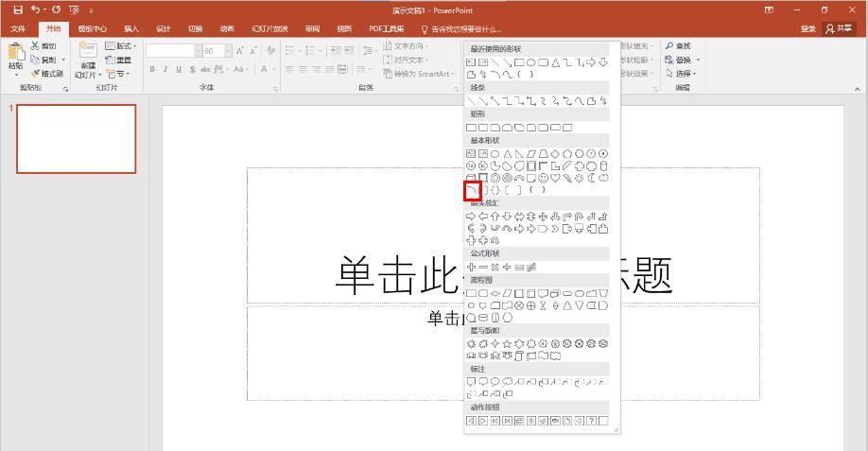Screen dimensions: 868x451
Task: Pick the Not Equal equation shape
Action: pos(531,268)
